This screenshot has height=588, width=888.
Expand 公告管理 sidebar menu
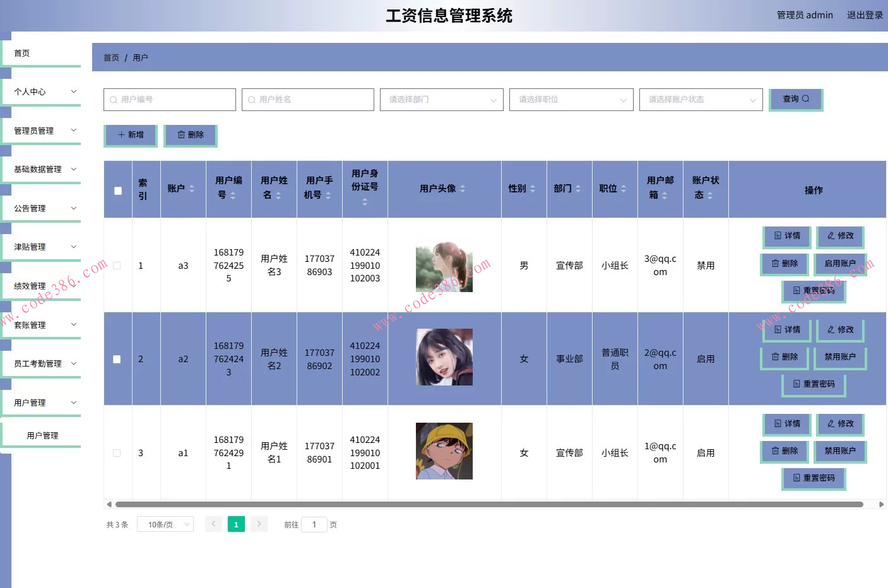[x=42, y=208]
